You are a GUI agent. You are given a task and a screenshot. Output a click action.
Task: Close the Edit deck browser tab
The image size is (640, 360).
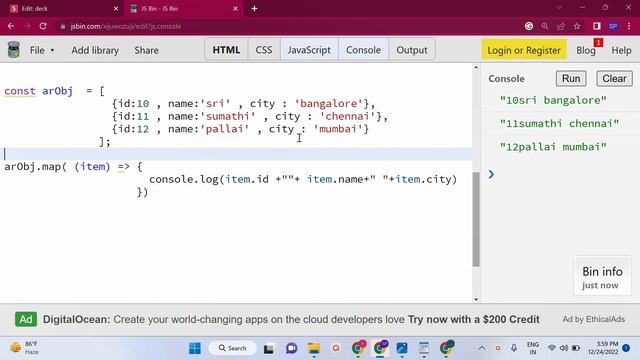coord(116,8)
